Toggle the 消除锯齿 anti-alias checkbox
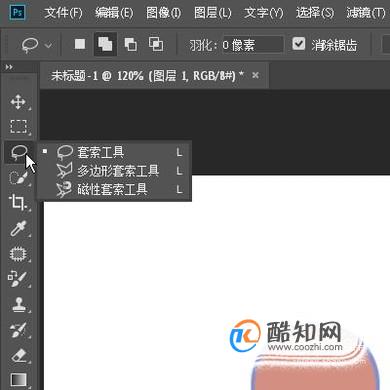 coord(299,44)
